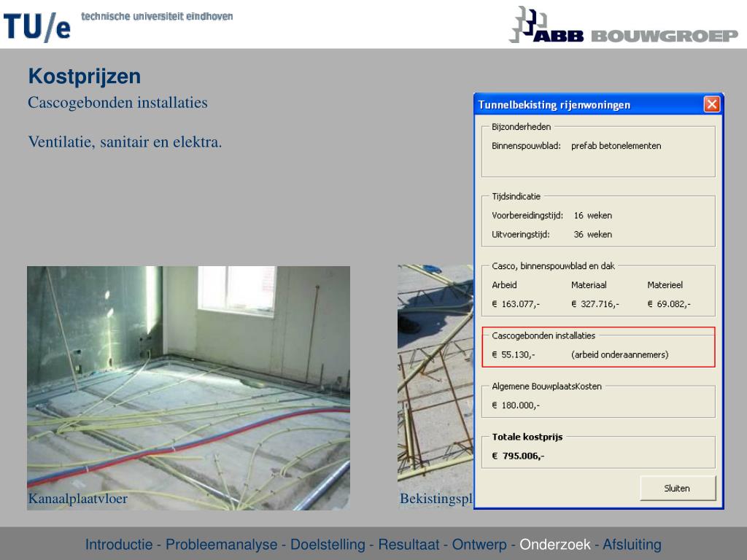Click the Arbeid cost '€ 163.077,-'

point(516,304)
